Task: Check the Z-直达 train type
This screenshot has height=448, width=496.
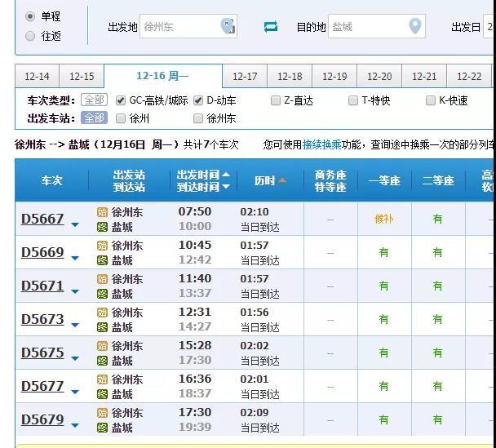Action: 276,100
